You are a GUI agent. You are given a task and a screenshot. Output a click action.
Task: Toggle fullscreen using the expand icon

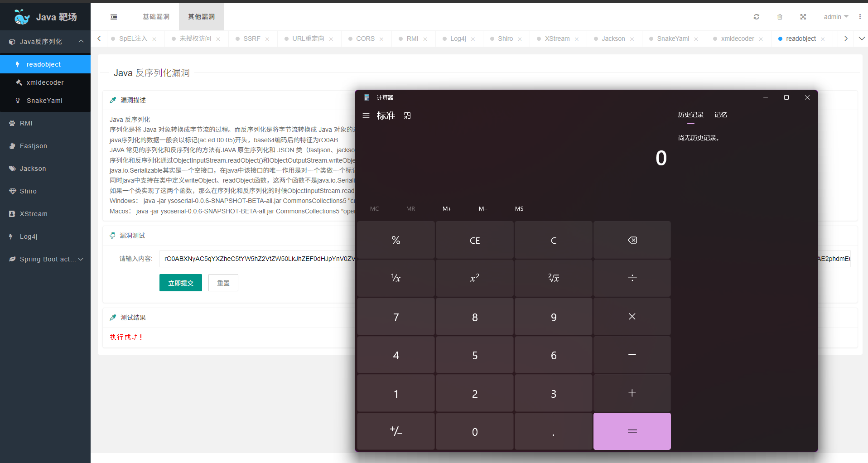pos(803,17)
